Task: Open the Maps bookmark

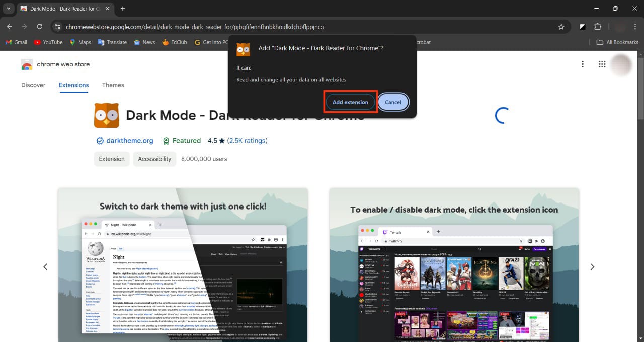Action: click(x=80, y=42)
